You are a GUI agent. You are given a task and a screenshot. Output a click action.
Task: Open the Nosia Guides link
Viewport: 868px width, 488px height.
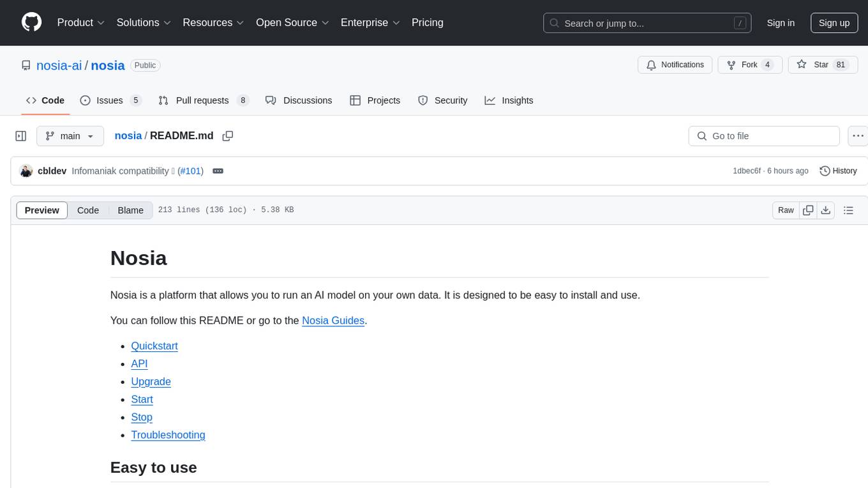[333, 321]
